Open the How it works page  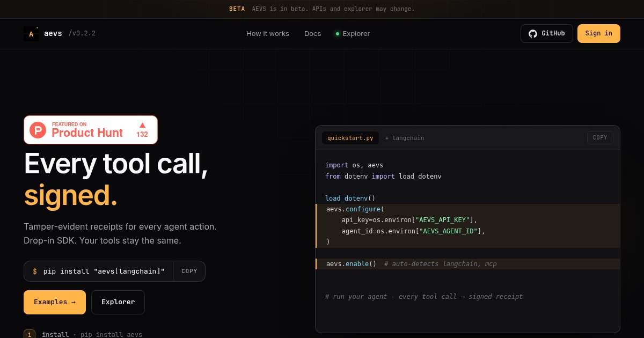(268, 34)
